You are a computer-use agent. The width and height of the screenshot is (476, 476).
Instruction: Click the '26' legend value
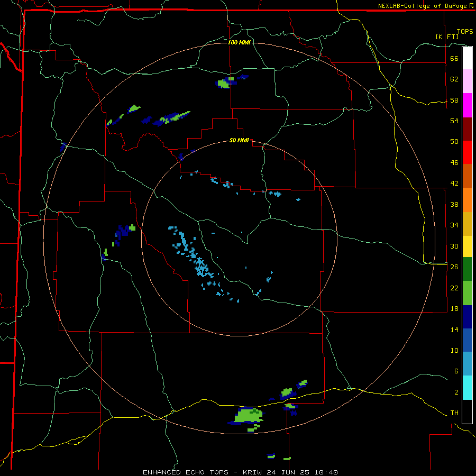pyautogui.click(x=454, y=267)
